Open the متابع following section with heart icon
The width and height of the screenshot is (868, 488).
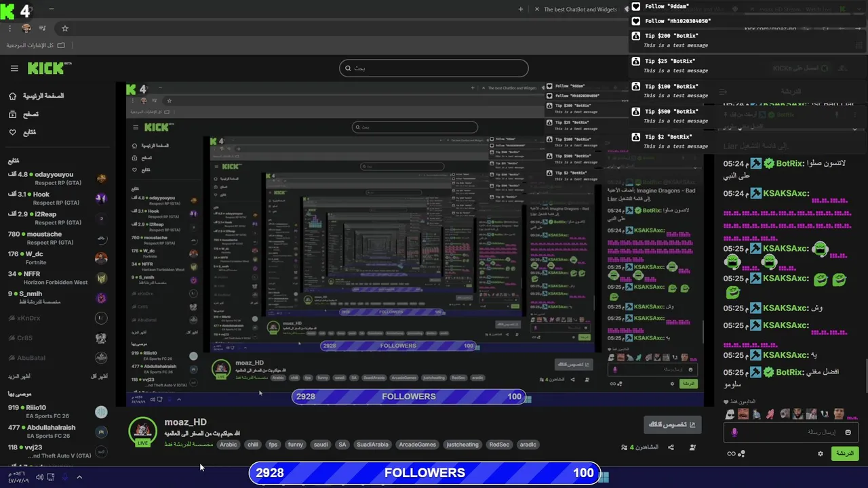coord(22,132)
